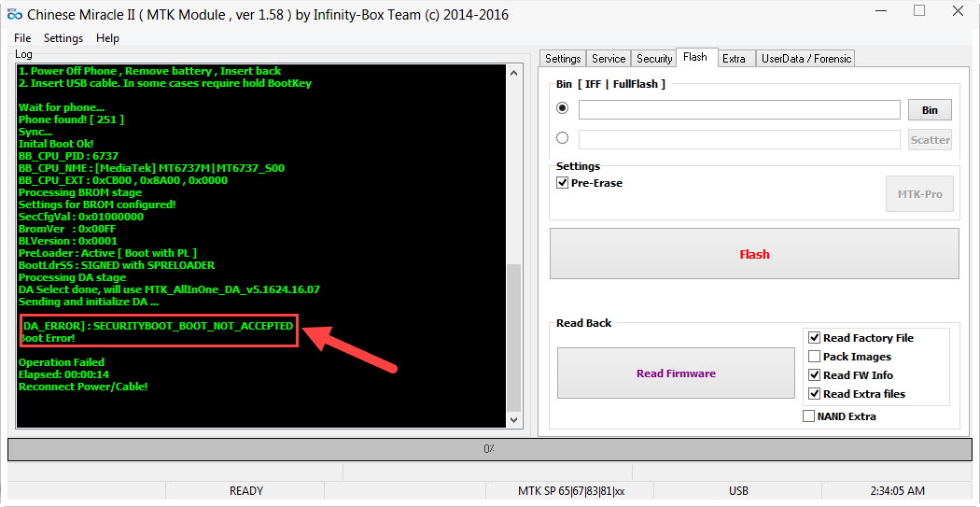Click the 'Phone found! [ 251 ]' log line
The width and height of the screenshot is (980, 507).
pyautogui.click(x=71, y=120)
